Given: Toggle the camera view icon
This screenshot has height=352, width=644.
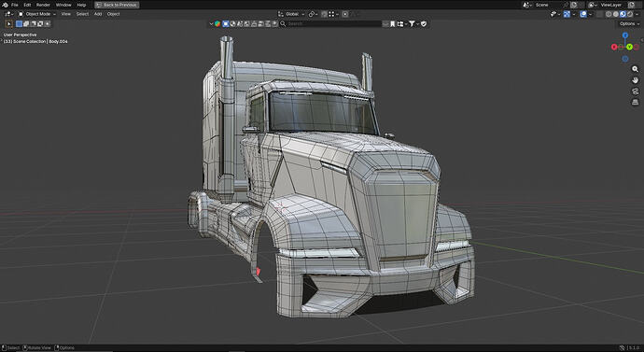Looking at the screenshot, I should (635, 91).
